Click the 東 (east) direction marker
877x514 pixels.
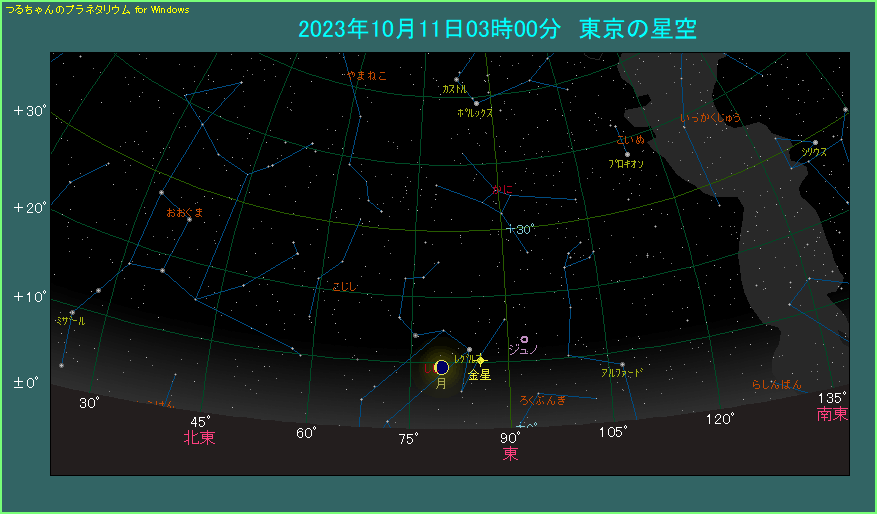coord(510,454)
